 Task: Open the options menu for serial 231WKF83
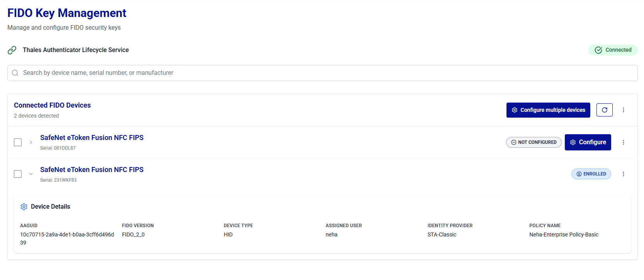click(623, 174)
